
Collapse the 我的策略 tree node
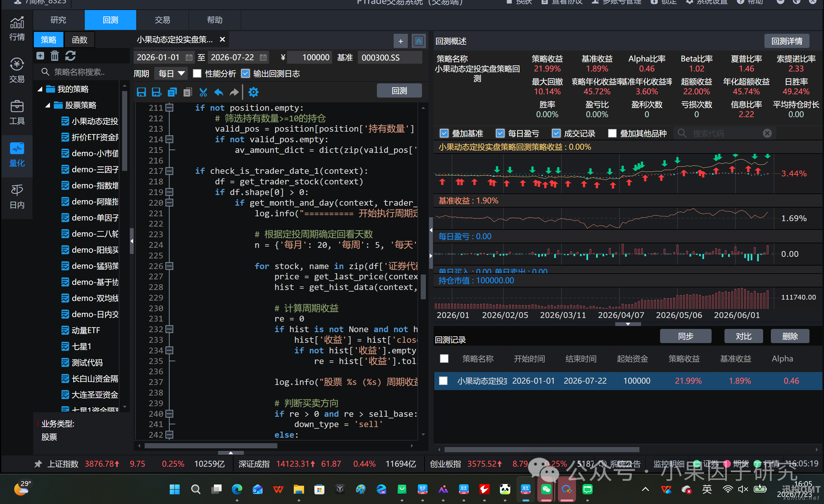40,89
